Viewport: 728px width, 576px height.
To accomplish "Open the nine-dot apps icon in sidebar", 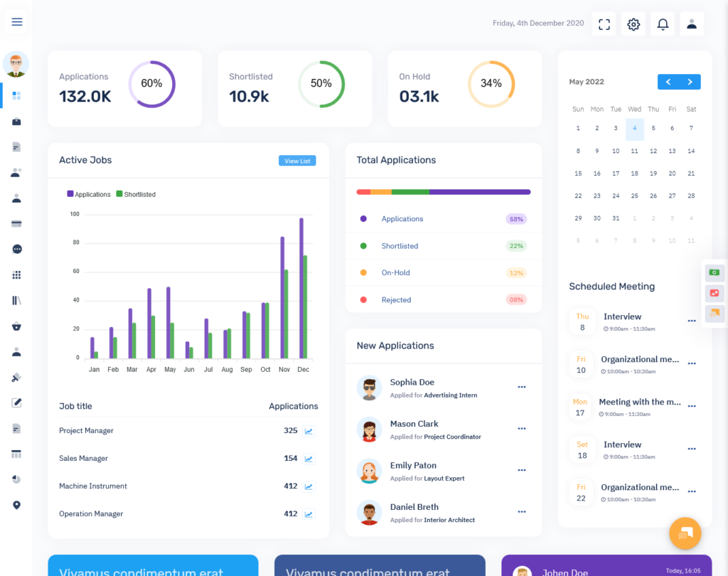I will tap(17, 275).
